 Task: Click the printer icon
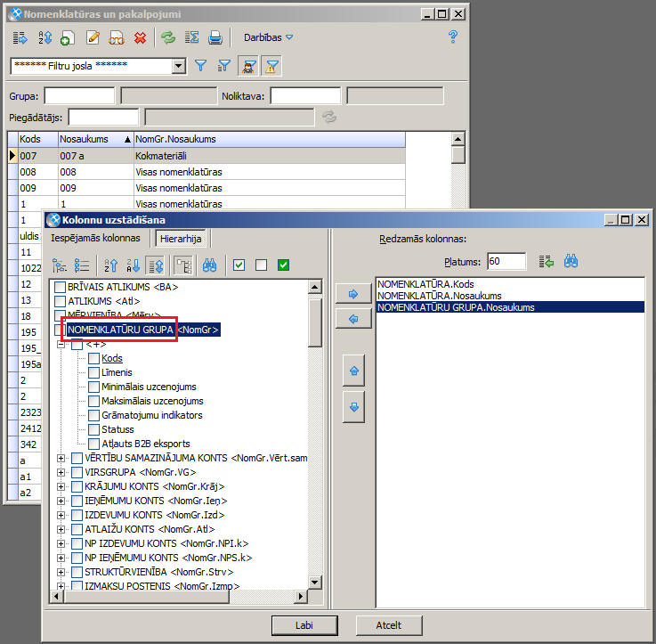[x=215, y=37]
